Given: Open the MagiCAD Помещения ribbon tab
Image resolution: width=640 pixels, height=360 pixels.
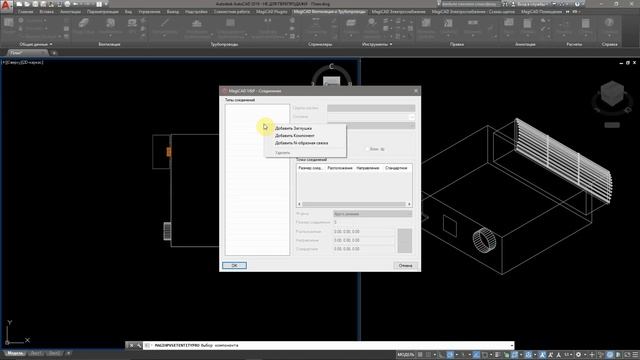Looking at the screenshot, I should tap(541, 12).
